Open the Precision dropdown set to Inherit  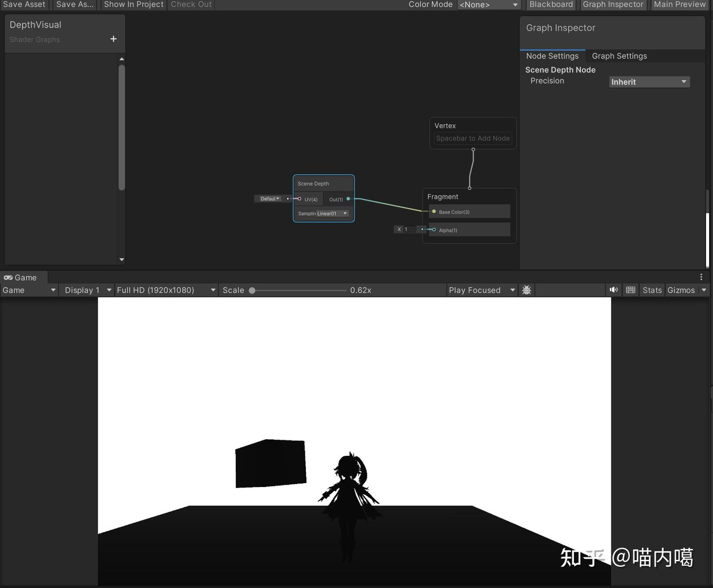649,82
